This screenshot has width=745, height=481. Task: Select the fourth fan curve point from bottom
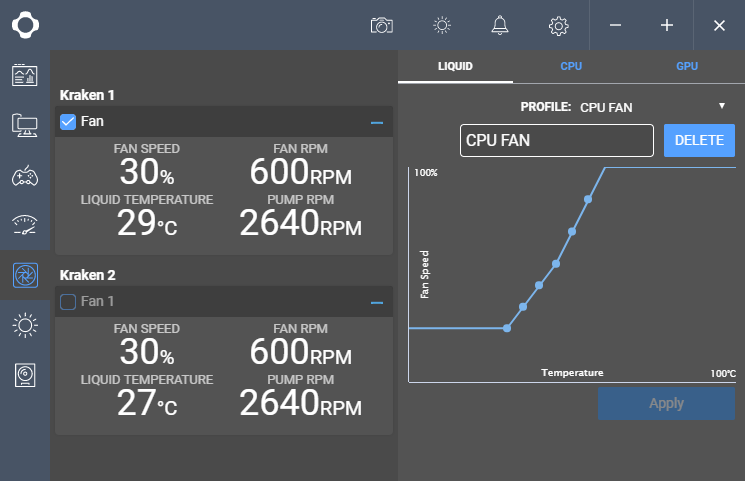pos(556,264)
